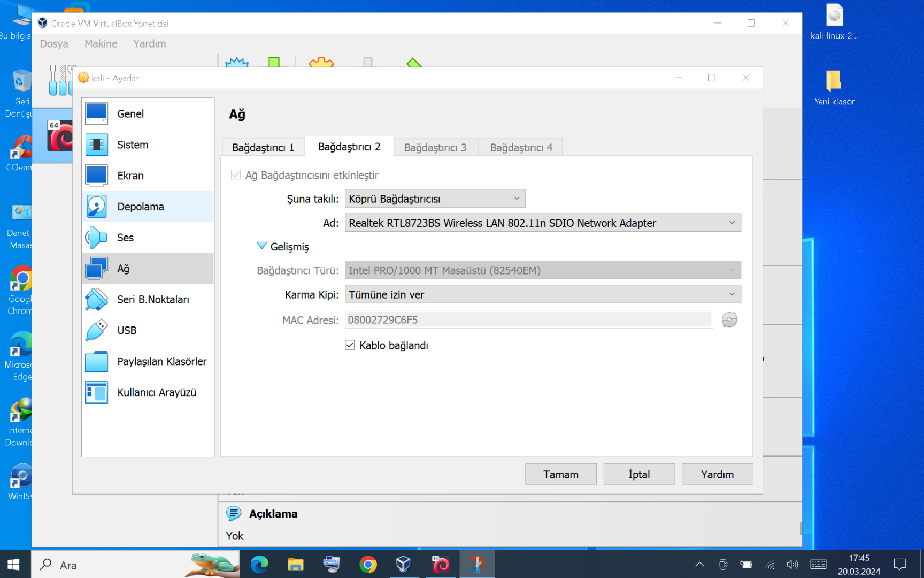Select the Yeni klasör desktop folder
Image resolution: width=924 pixels, height=578 pixels.
click(834, 87)
